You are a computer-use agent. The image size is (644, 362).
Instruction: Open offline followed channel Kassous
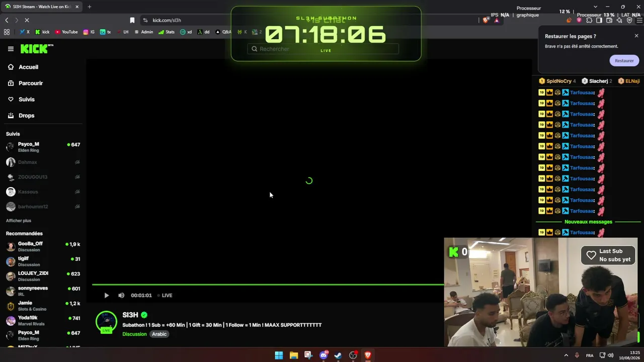click(43, 192)
